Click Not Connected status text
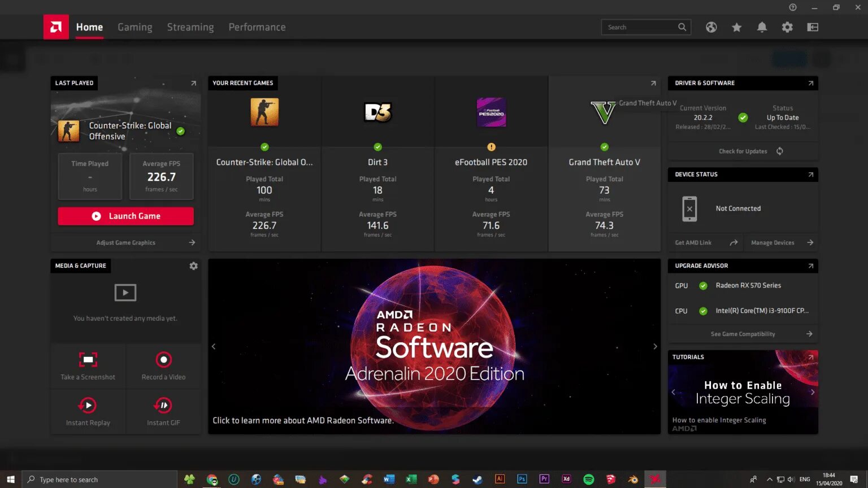The image size is (868, 488). pos(738,209)
